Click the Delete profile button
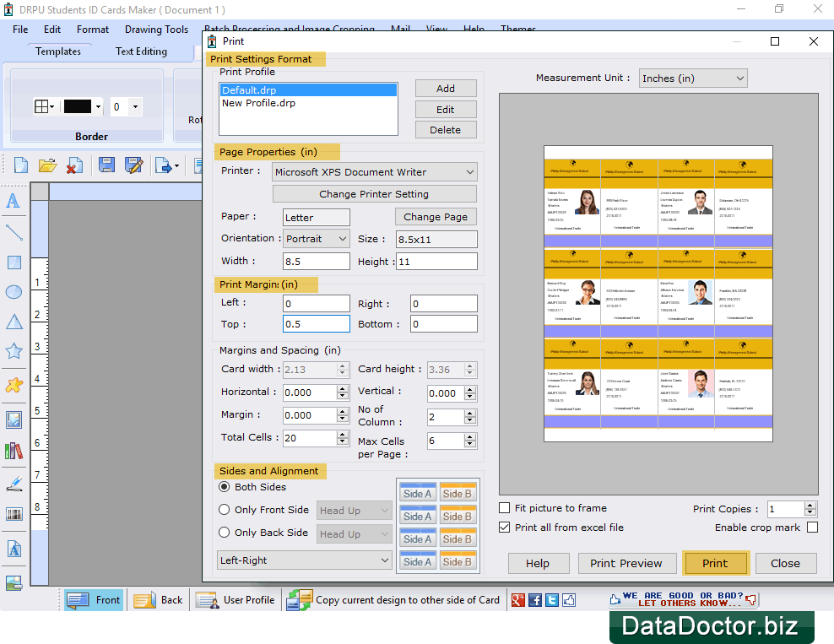834x644 pixels. point(446,130)
